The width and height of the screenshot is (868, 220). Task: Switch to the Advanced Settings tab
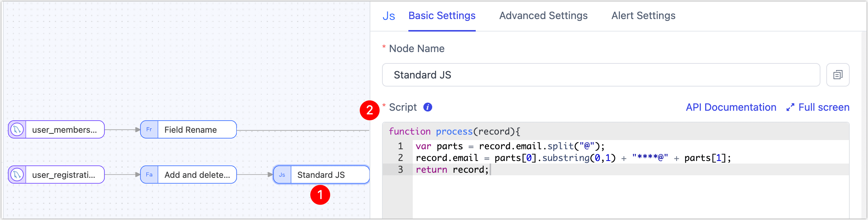point(543,16)
